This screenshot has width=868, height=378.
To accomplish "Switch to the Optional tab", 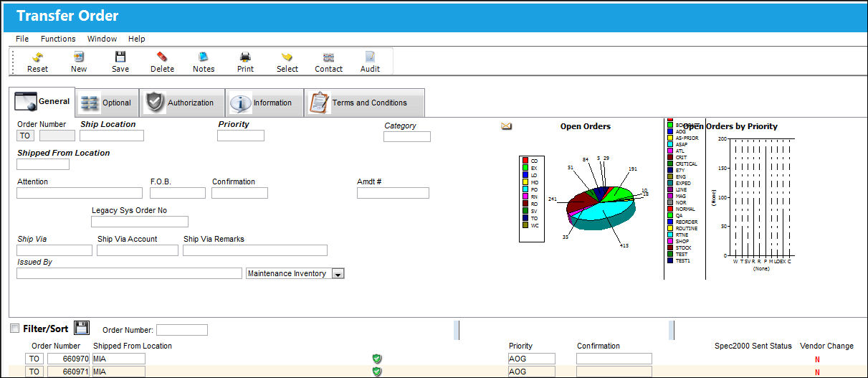I will point(108,103).
